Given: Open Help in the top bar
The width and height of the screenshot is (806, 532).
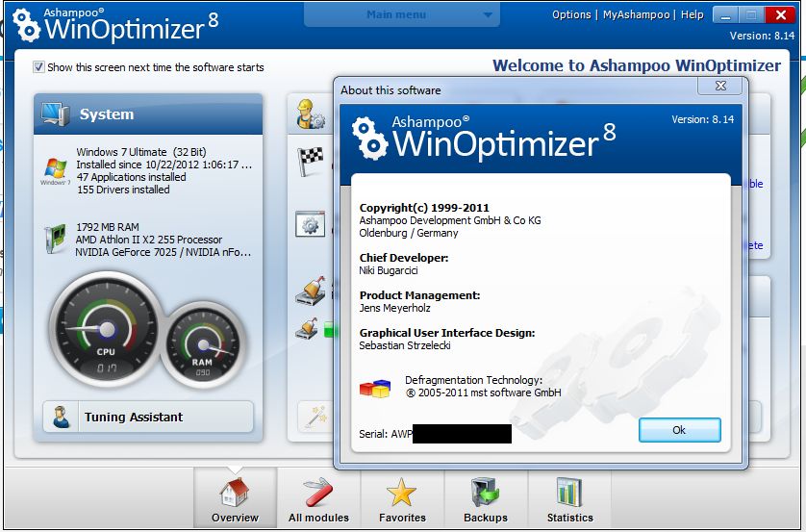Looking at the screenshot, I should pyautogui.click(x=692, y=14).
